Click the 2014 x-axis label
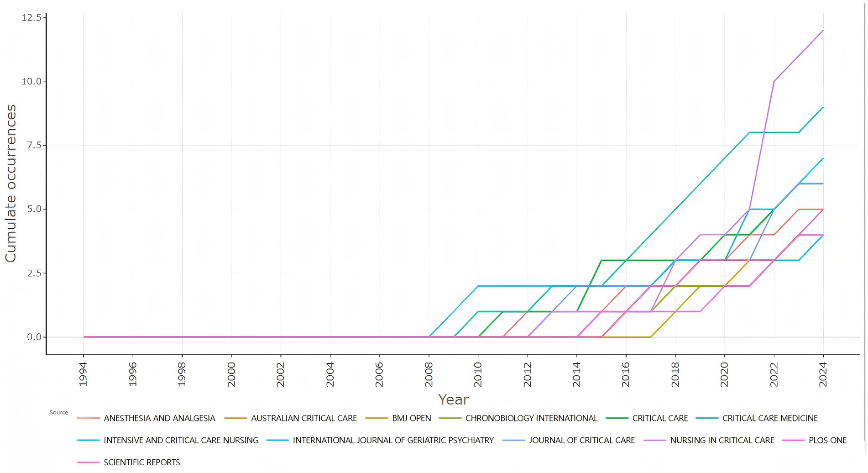This screenshot has height=473, width=868. 577,374
